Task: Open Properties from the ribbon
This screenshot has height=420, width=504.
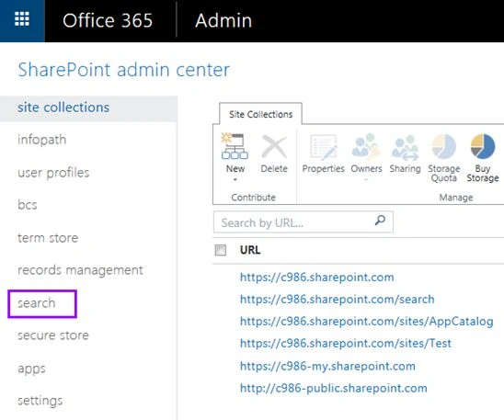Action: tap(323, 147)
